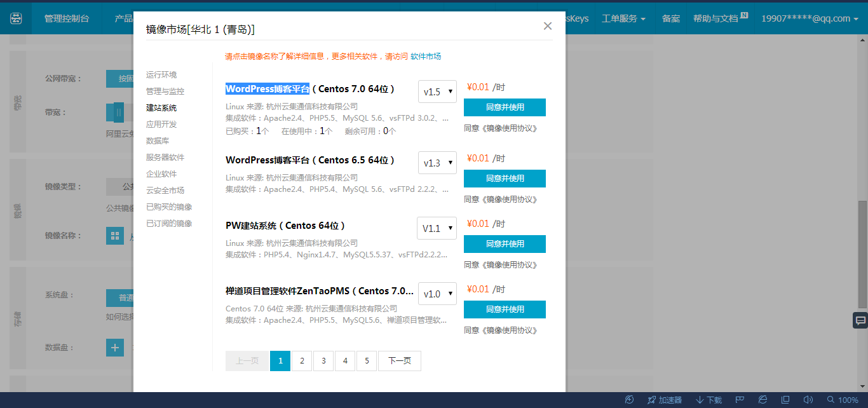Open WordPress博客平台 Centos 7.0 title
This screenshot has height=408, width=868.
(x=310, y=89)
